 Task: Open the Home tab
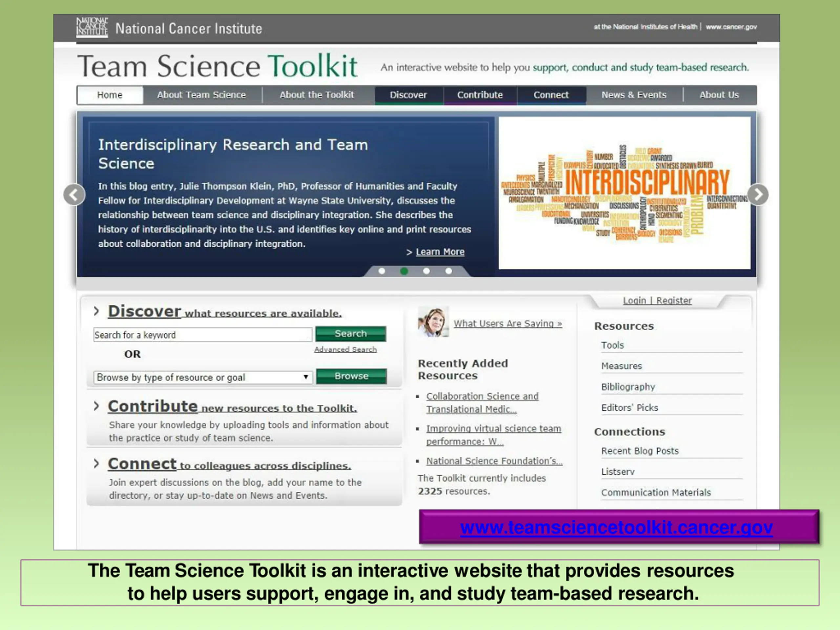pos(110,95)
